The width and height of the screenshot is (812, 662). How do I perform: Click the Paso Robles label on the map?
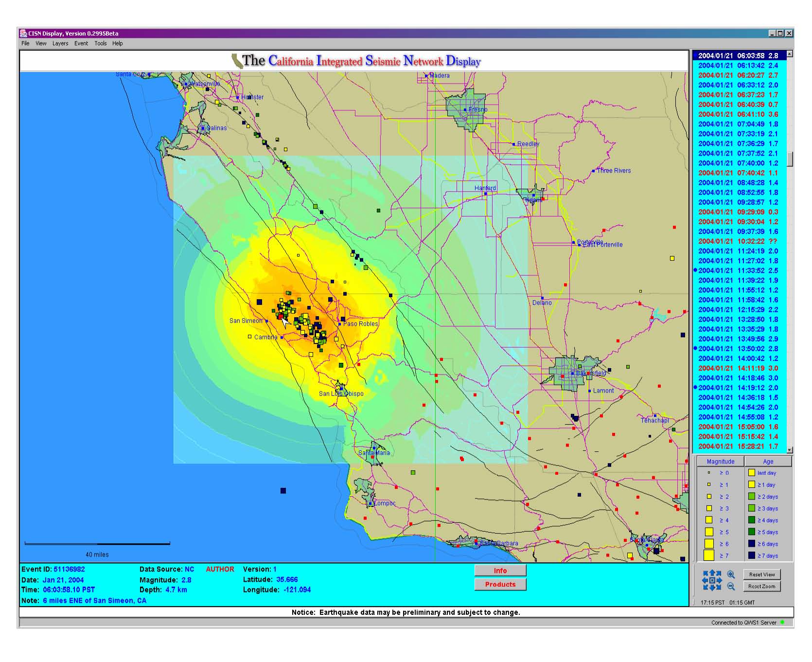pyautogui.click(x=361, y=323)
